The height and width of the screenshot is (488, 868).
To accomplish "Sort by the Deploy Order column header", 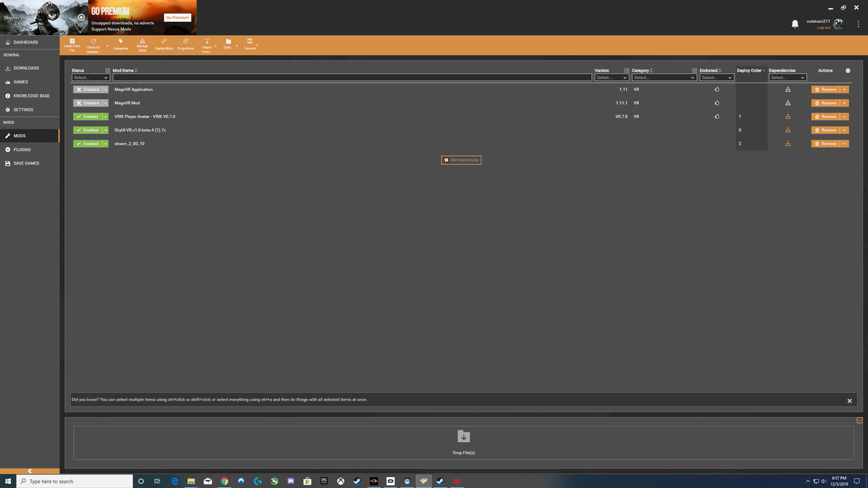I will click(x=751, y=70).
